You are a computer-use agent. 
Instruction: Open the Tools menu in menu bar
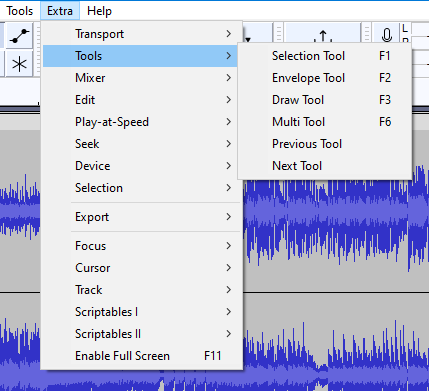pyautogui.click(x=20, y=11)
